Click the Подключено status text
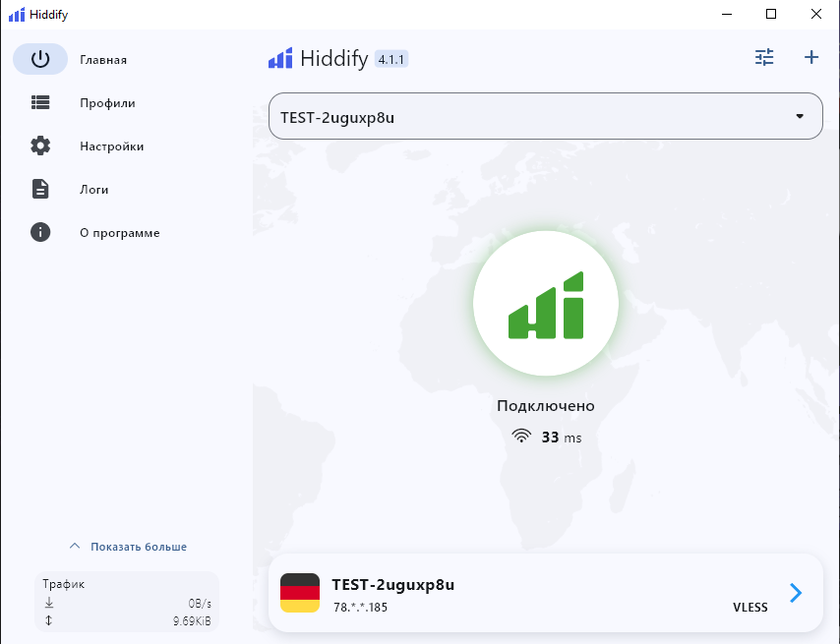Screen dimensions: 840x644 point(546,406)
